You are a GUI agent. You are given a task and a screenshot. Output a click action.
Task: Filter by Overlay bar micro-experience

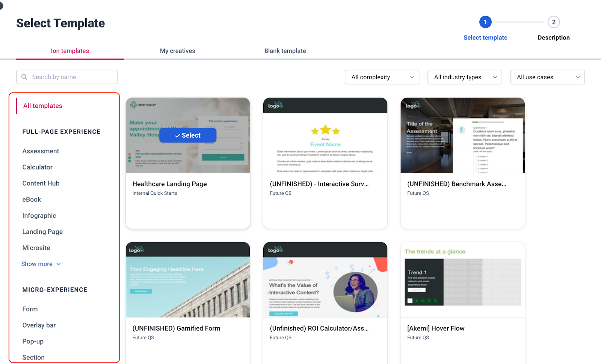pos(39,325)
